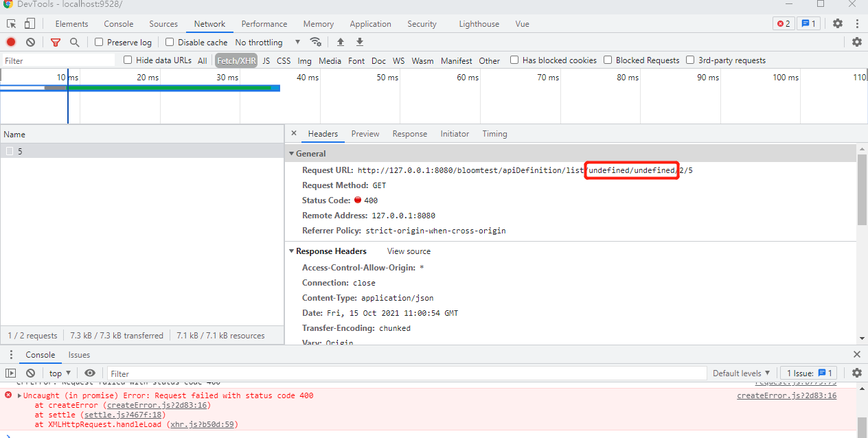
Task: Open network conditions wifi icon
Action: (x=316, y=42)
